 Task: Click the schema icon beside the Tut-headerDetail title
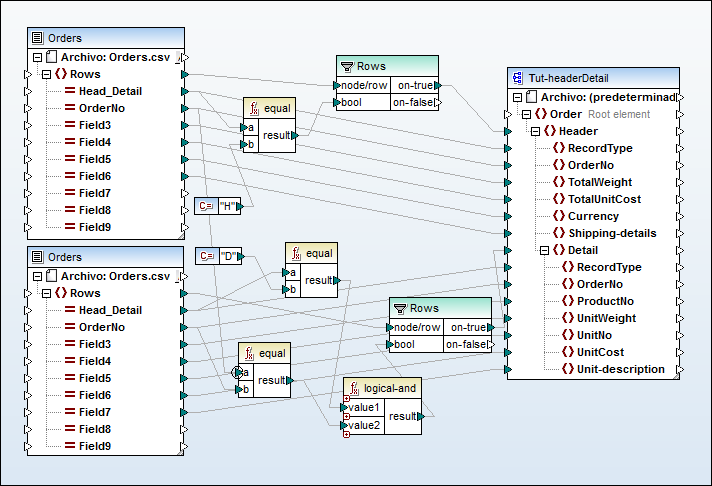point(518,78)
